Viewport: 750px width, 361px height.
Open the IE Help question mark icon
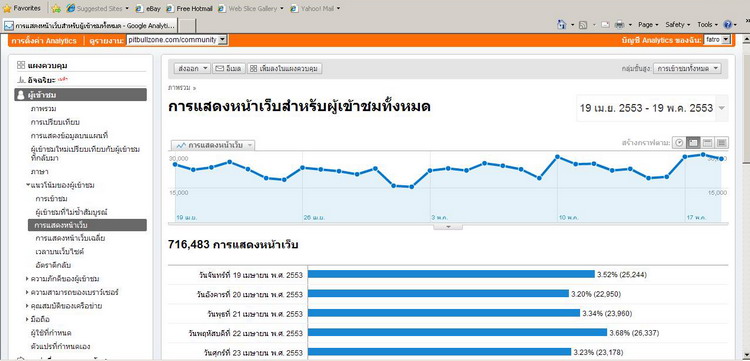(728, 24)
